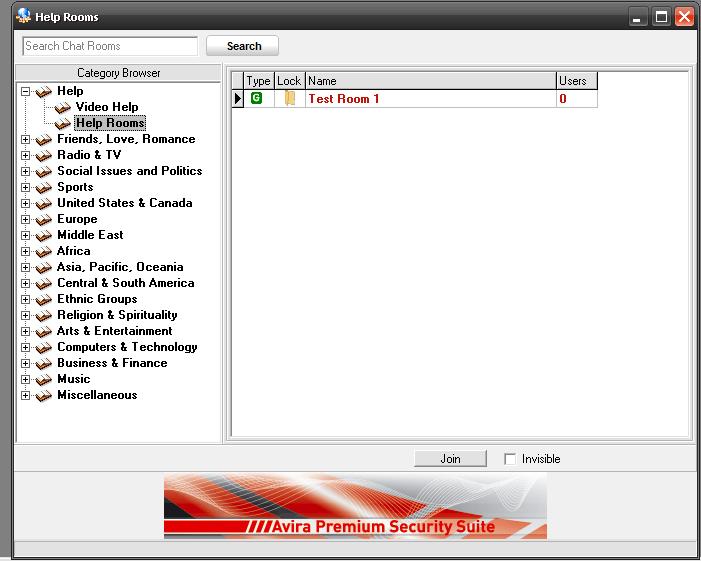Enable the Invisible checkbox
Screen dimensions: 701x561
510,459
